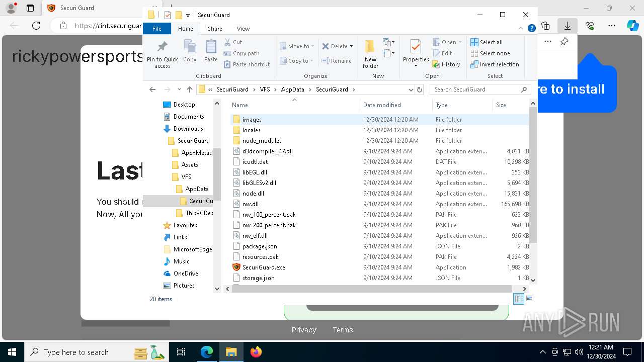This screenshot has height=362, width=644.
Task: Switch to the View ribbon tab
Action: [x=243, y=29]
